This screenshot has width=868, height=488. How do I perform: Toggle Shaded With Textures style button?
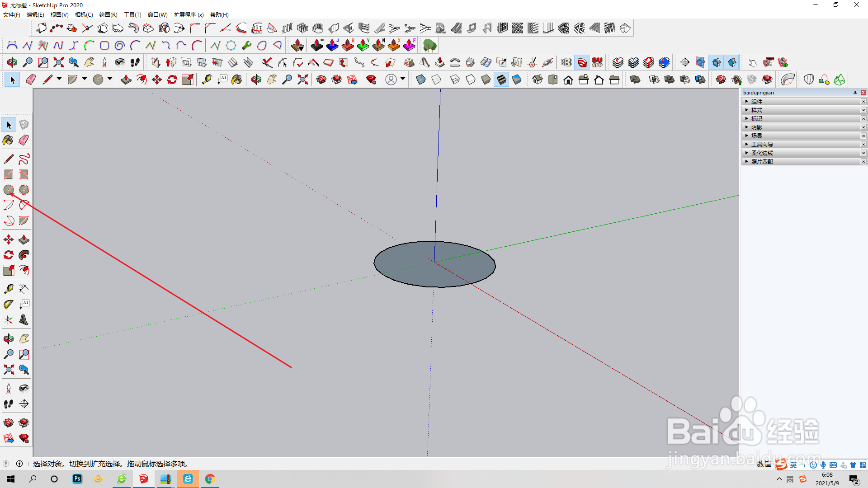(x=501, y=80)
